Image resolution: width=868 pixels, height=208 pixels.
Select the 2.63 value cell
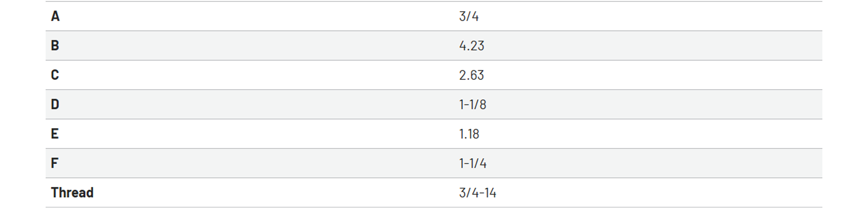(472, 75)
